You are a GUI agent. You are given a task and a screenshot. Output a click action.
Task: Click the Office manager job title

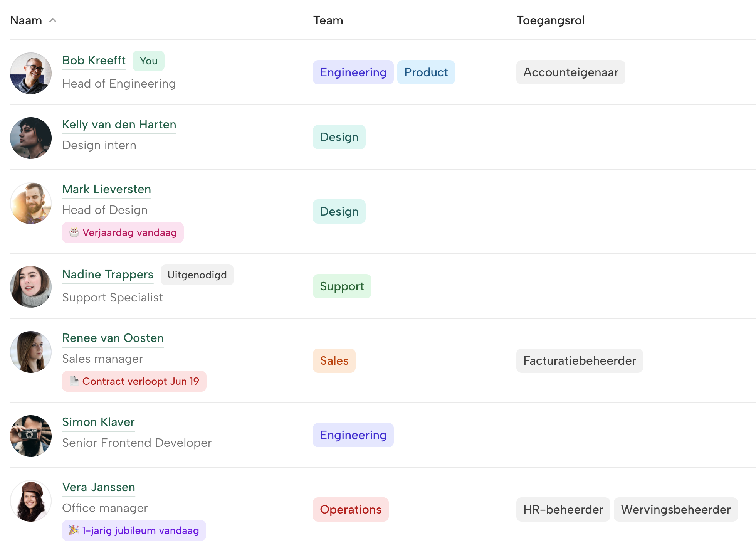(105, 508)
